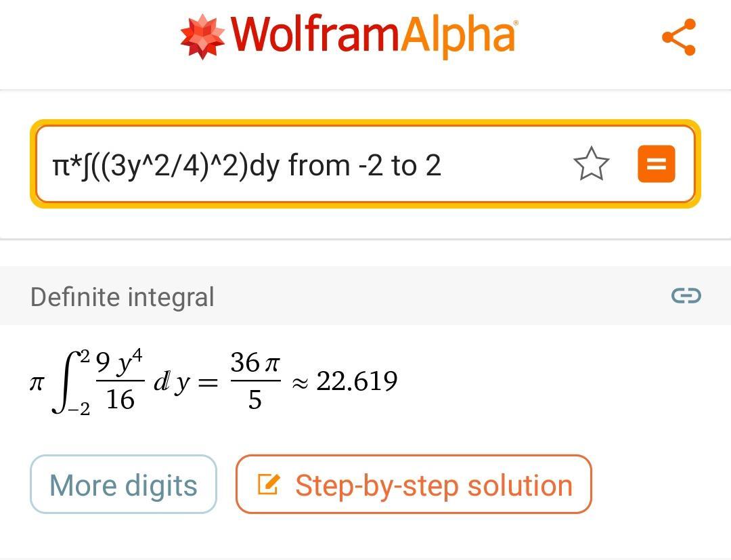Tap pencil icon in Step-by-step solution
The image size is (731, 560).
(x=269, y=484)
